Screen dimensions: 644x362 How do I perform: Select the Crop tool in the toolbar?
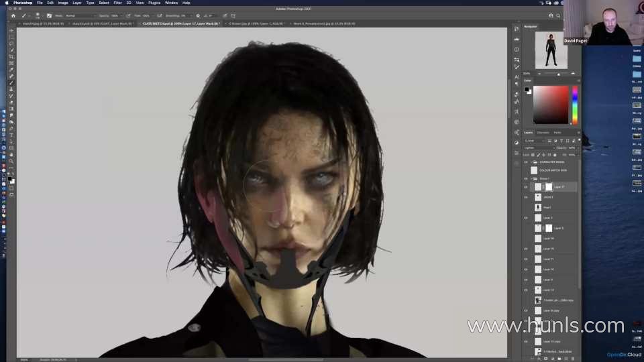[x=11, y=56]
